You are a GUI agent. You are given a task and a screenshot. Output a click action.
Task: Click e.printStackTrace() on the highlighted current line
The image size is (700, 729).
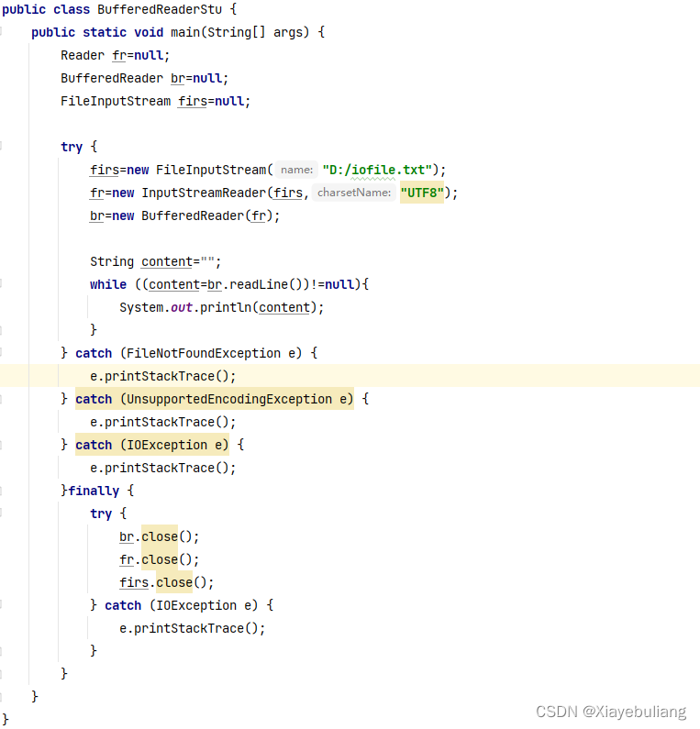point(162,376)
